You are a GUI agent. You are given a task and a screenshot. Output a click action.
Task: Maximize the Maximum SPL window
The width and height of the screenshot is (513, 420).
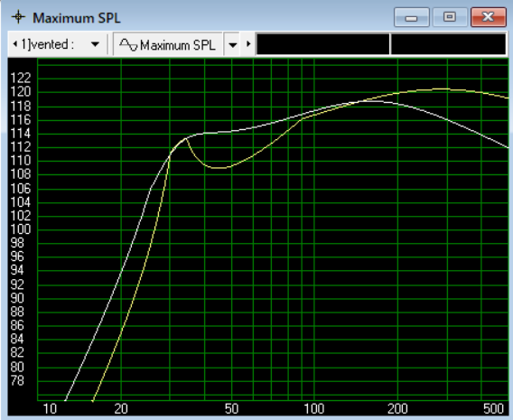click(450, 17)
